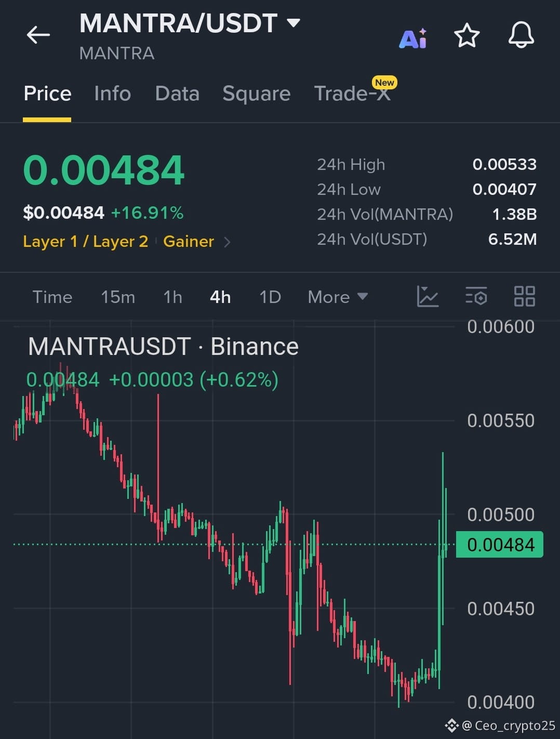Tap the 24h Low value 0.00407
The height and width of the screenshot is (739, 560).
click(504, 189)
